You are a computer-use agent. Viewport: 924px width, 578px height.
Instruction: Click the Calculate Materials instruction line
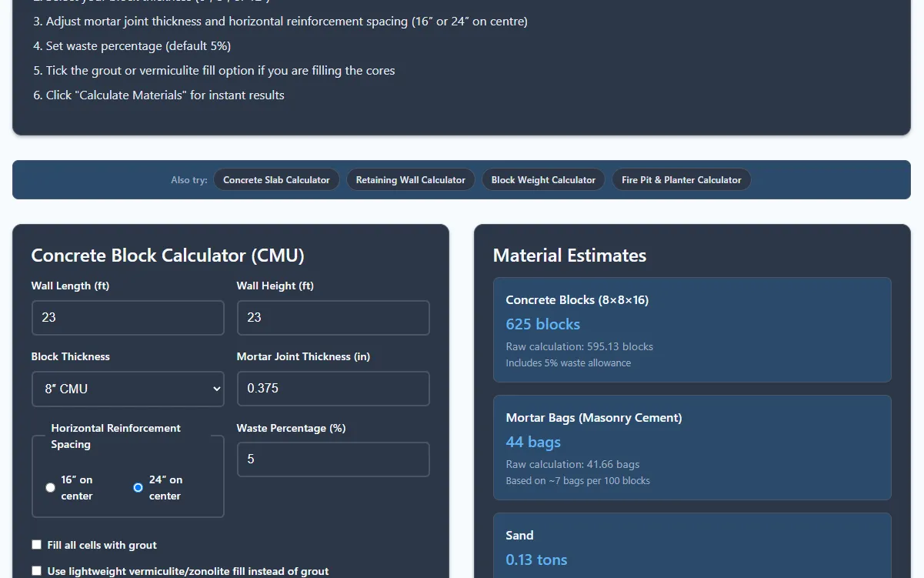158,95
